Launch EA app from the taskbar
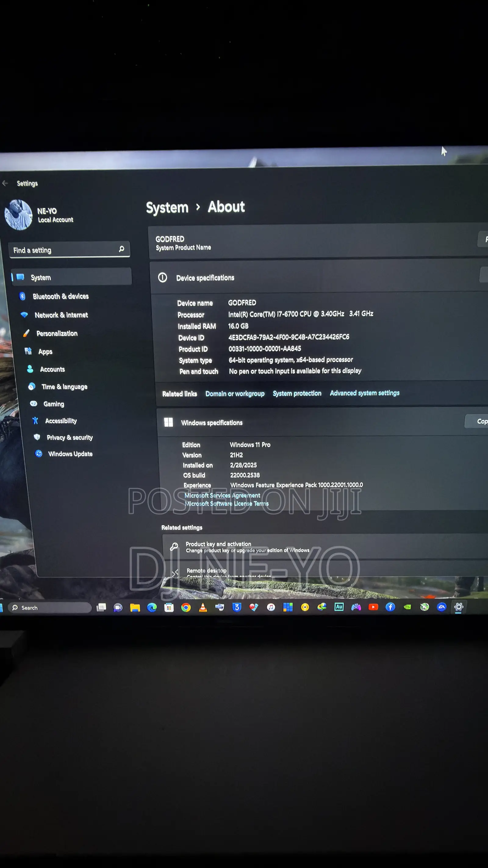 tap(442, 607)
